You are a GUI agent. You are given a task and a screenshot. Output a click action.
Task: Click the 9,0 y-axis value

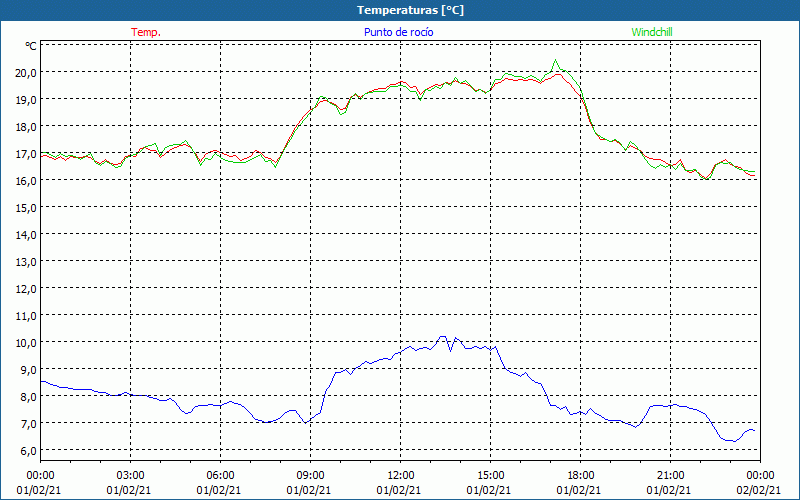click(28, 369)
